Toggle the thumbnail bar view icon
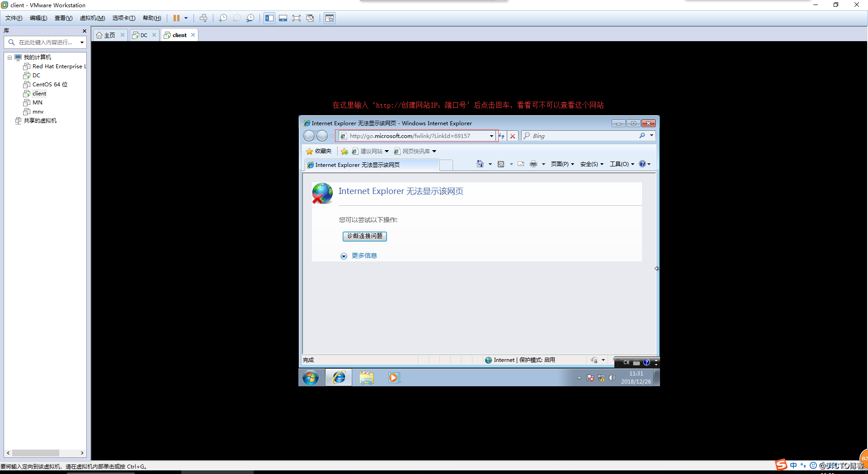This screenshot has height=474, width=868. 283,18
